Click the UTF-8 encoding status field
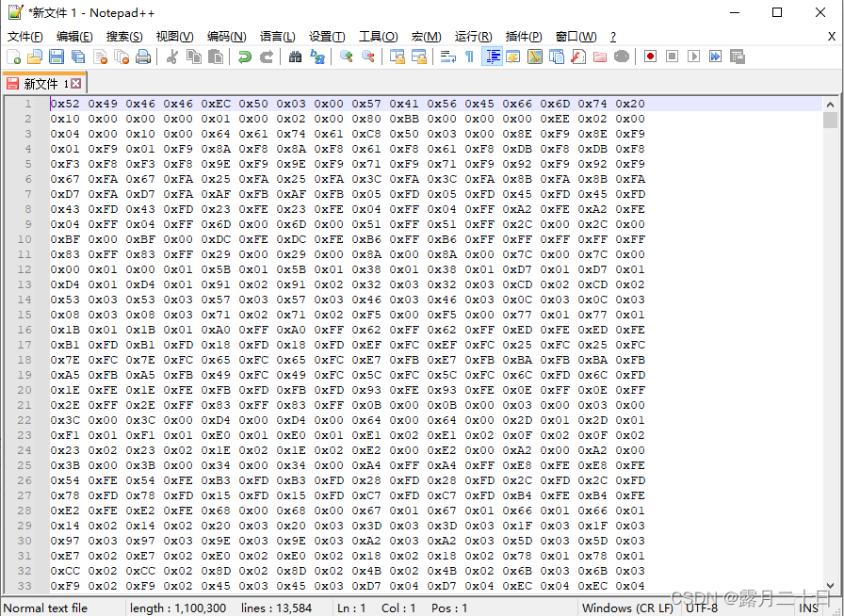The image size is (844, 616). tap(702, 608)
